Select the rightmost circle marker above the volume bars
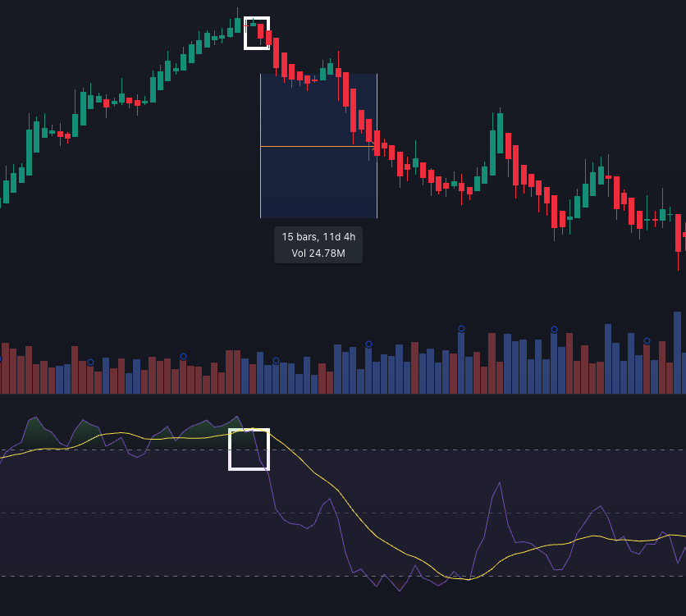Screen dimensions: 686x616 click(647, 340)
